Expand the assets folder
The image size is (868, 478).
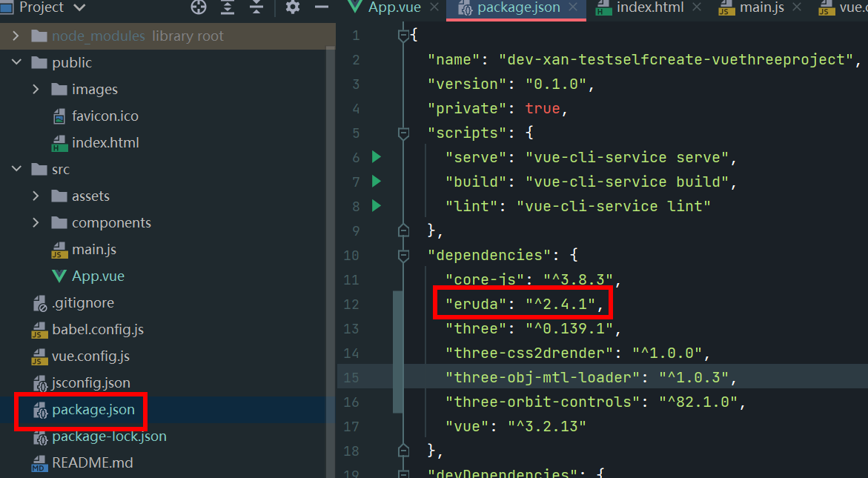pyautogui.click(x=36, y=196)
